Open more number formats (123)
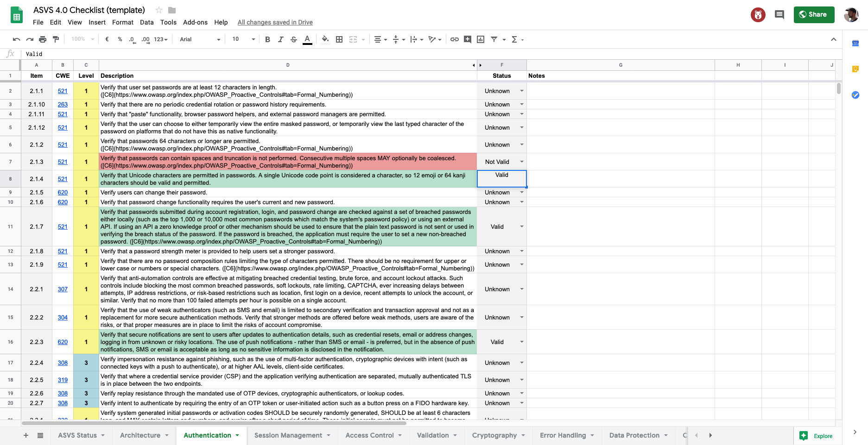 [x=160, y=39]
